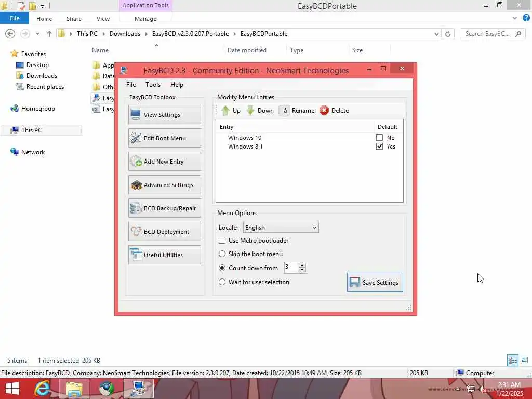Select Wait for user selection option
Screen dimensions: 532x399
tap(222, 282)
